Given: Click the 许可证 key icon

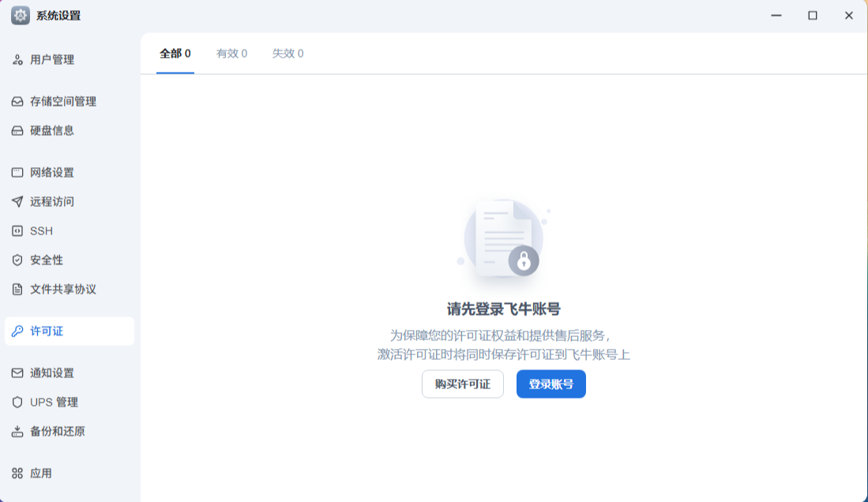Looking at the screenshot, I should click(x=17, y=331).
